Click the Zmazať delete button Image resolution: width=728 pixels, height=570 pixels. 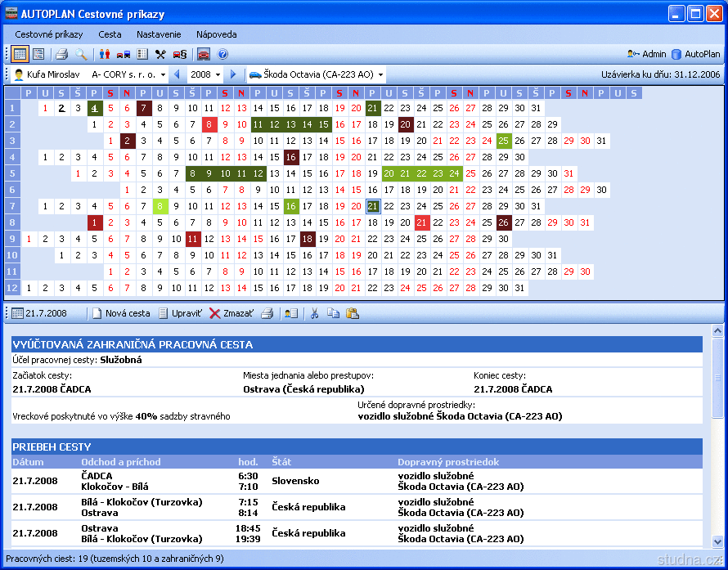point(231,313)
